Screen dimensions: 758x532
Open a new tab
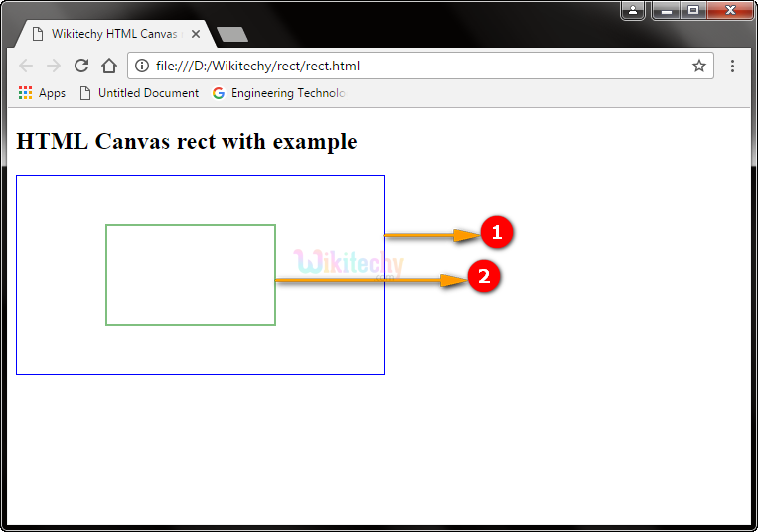click(x=231, y=34)
